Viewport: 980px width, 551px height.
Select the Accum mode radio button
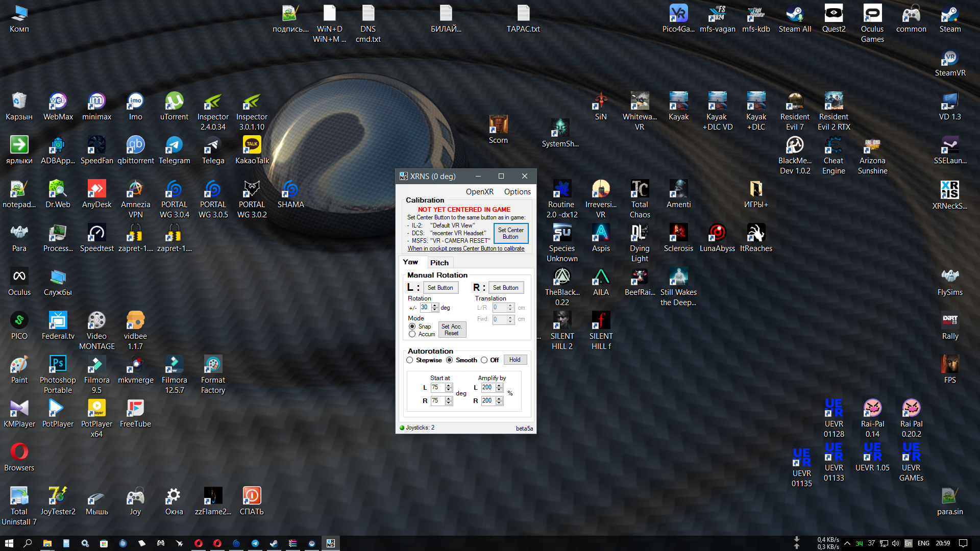coord(412,334)
